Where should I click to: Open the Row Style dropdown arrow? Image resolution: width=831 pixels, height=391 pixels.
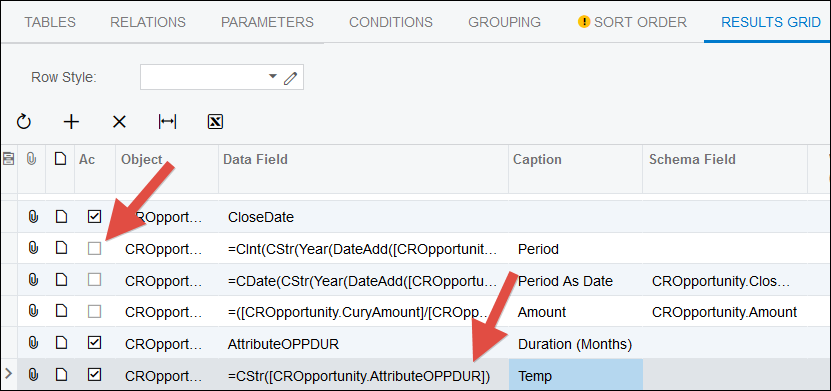(273, 77)
